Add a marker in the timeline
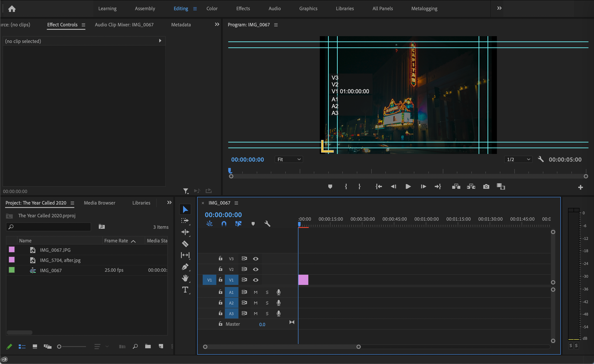This screenshot has height=364, width=594. pyautogui.click(x=253, y=224)
